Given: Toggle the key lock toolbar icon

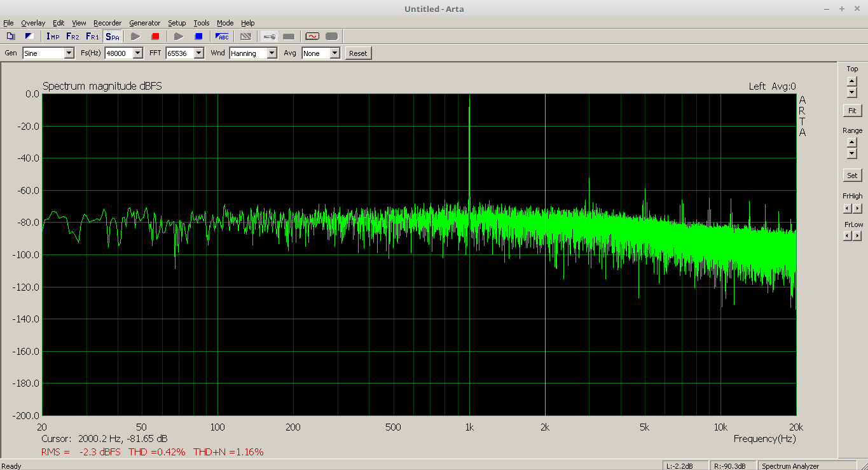Looking at the screenshot, I should 270,36.
